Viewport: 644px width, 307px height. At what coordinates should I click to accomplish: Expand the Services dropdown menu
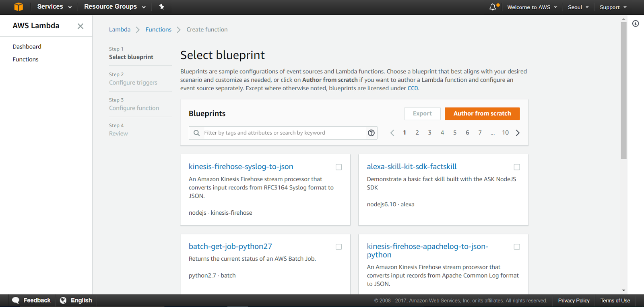coord(54,7)
